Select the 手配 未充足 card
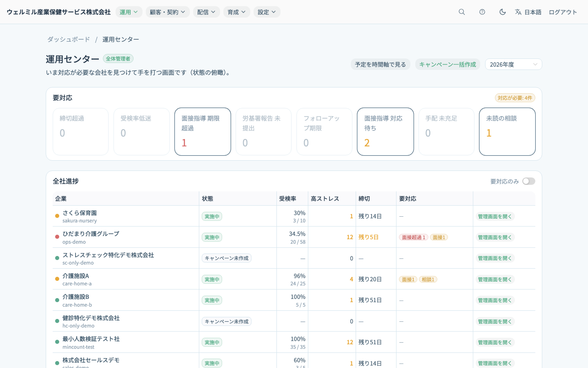588x368 pixels. click(447, 132)
